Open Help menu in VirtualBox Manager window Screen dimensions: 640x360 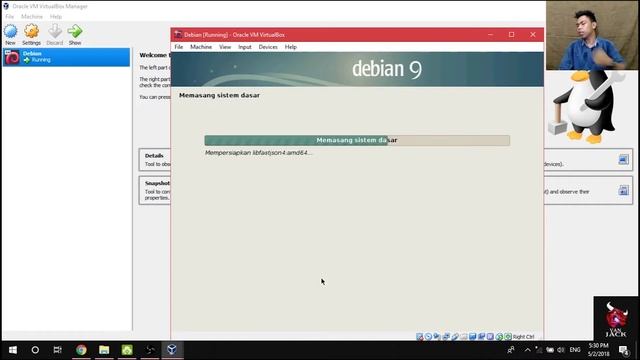(x=56, y=17)
